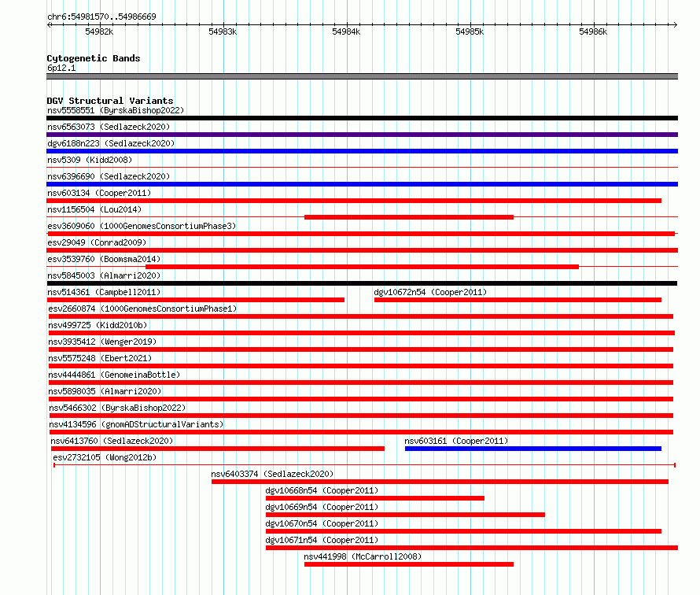700x595 pixels.
Task: Open esv3609060 (1000GenomesConsortiumPhase3) label
Action: click(142, 226)
